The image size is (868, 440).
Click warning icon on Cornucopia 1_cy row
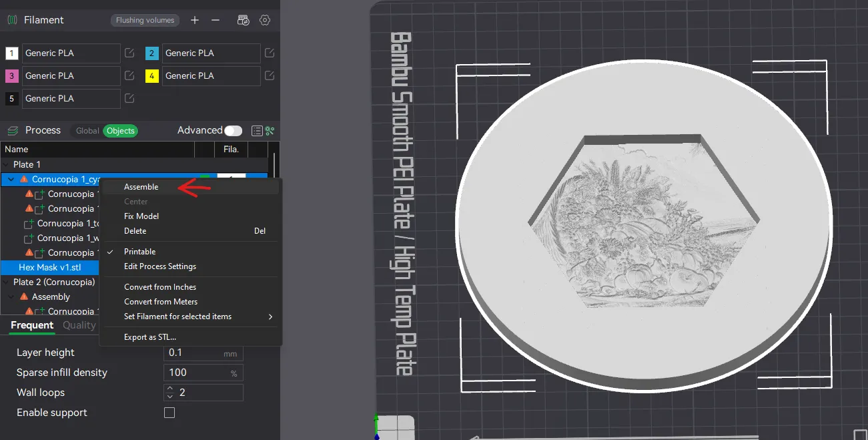point(24,180)
